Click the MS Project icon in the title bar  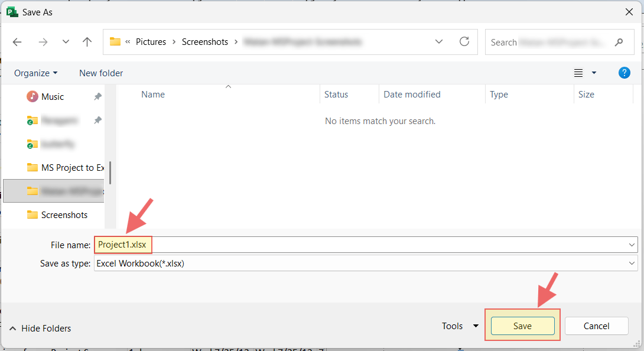(11, 11)
